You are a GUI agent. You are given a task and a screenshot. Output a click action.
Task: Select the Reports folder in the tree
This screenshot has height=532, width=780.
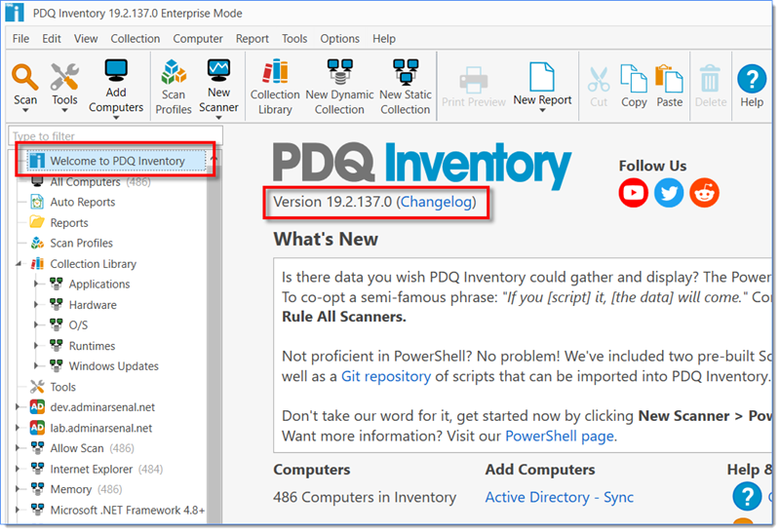(58, 223)
